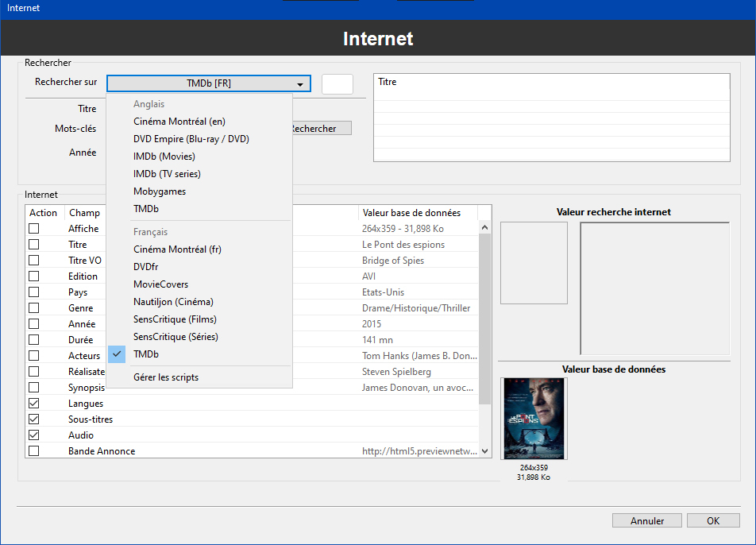Select IMDb (Movies) search source
Image resolution: width=756 pixels, height=545 pixels.
(164, 157)
